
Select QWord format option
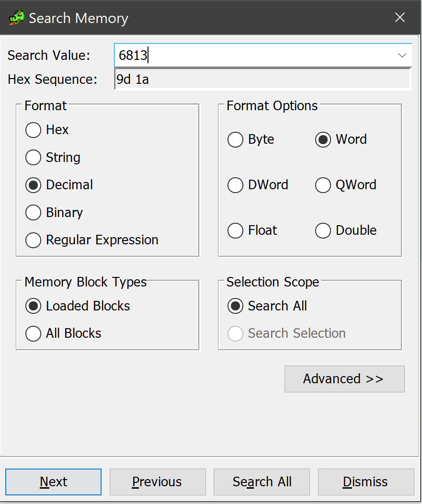coord(323,185)
